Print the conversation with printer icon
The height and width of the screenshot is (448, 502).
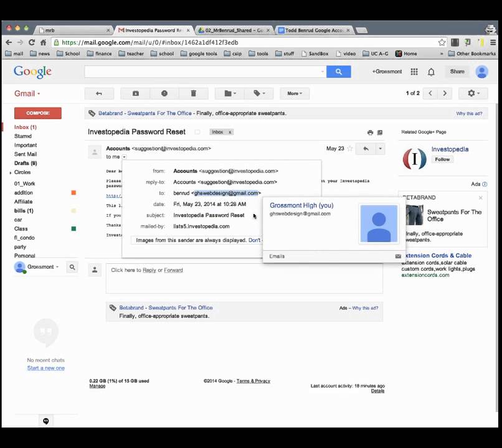(x=370, y=133)
